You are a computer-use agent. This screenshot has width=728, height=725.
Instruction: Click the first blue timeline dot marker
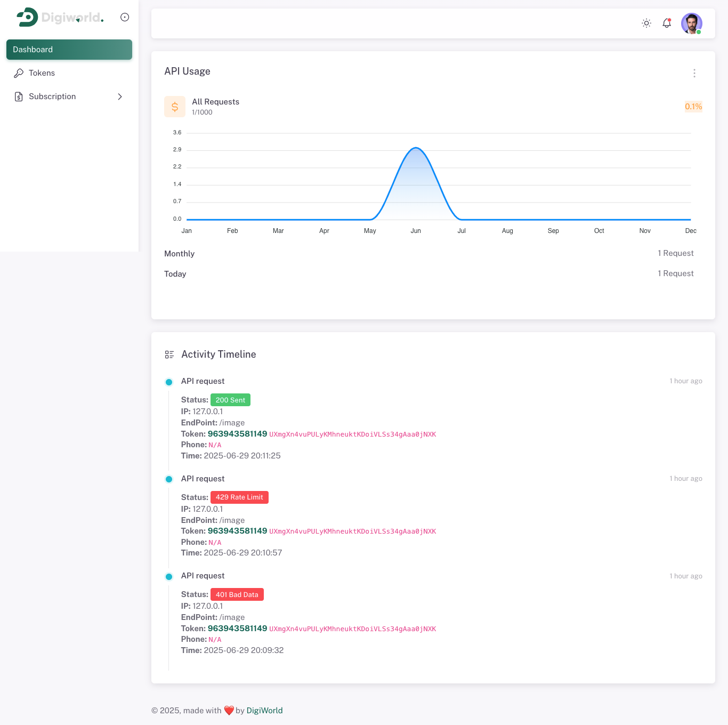tap(169, 382)
